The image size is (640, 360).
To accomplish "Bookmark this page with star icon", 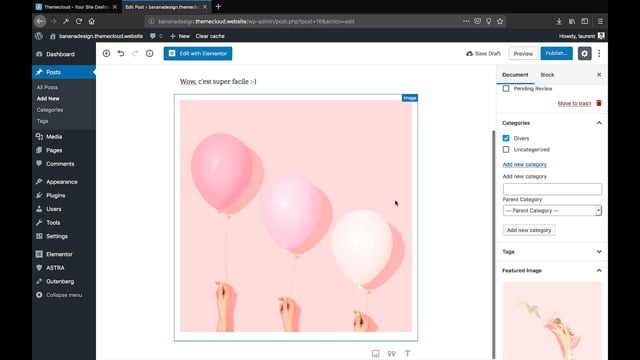I will tap(500, 21).
